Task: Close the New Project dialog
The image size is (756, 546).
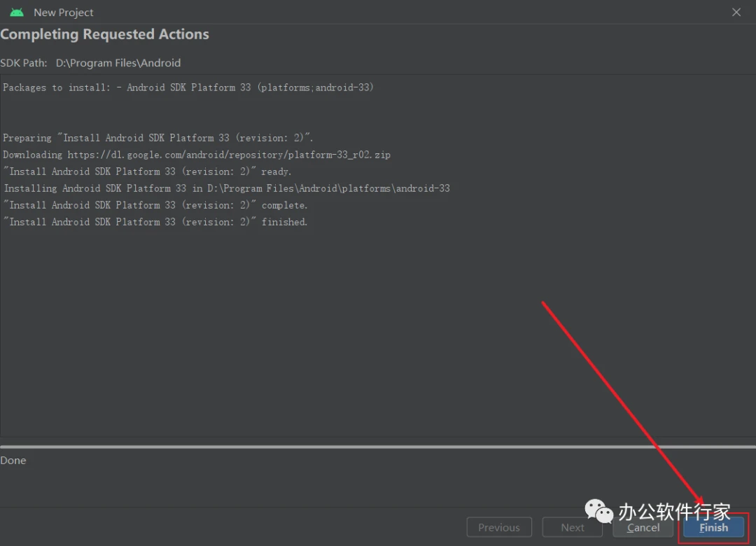Action: coord(736,13)
